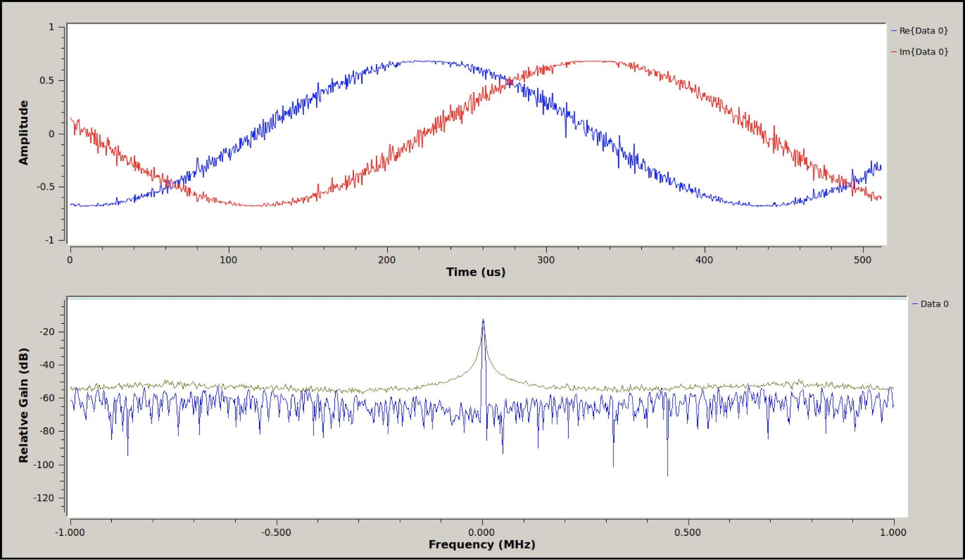Toggle the Data 0 spectrum legend entry
965x560 pixels.
click(934, 304)
